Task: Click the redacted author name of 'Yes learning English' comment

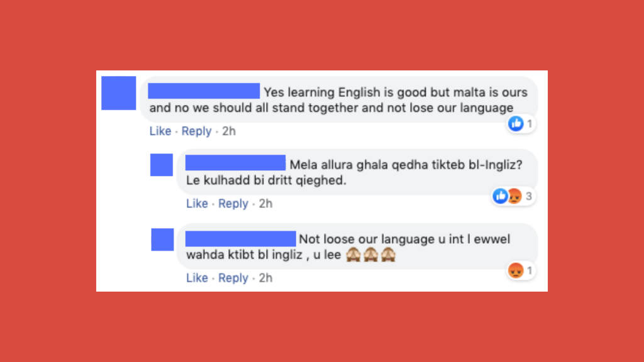Action: (x=204, y=91)
